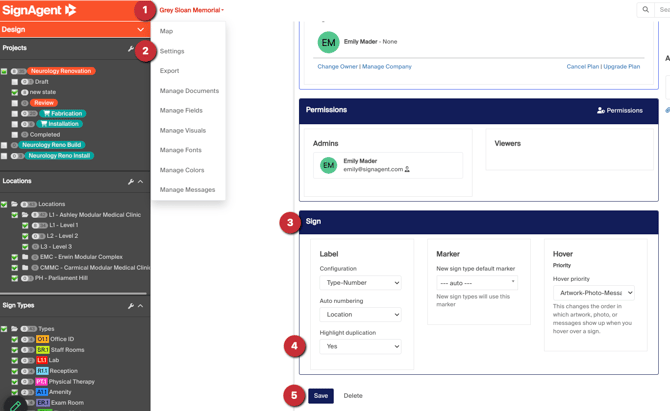
Task: Click the Permissions button with people icon
Action: [619, 110]
